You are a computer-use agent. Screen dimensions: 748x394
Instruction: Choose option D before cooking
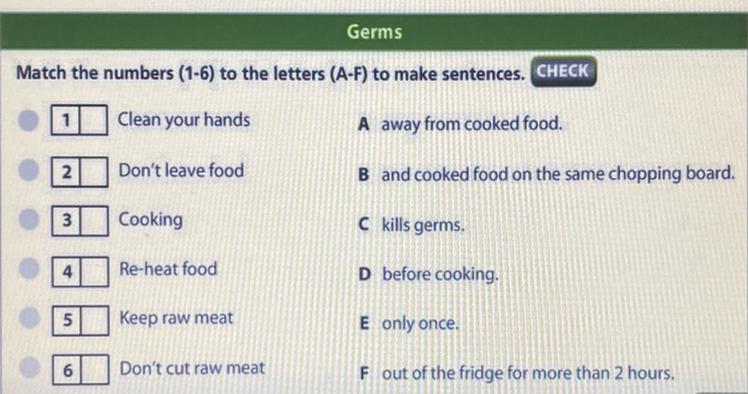tap(428, 274)
